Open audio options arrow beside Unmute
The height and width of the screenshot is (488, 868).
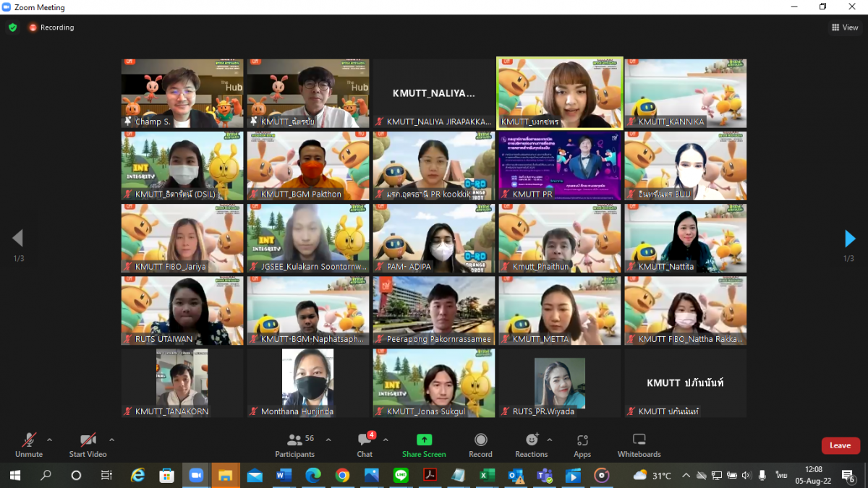tap(49, 440)
